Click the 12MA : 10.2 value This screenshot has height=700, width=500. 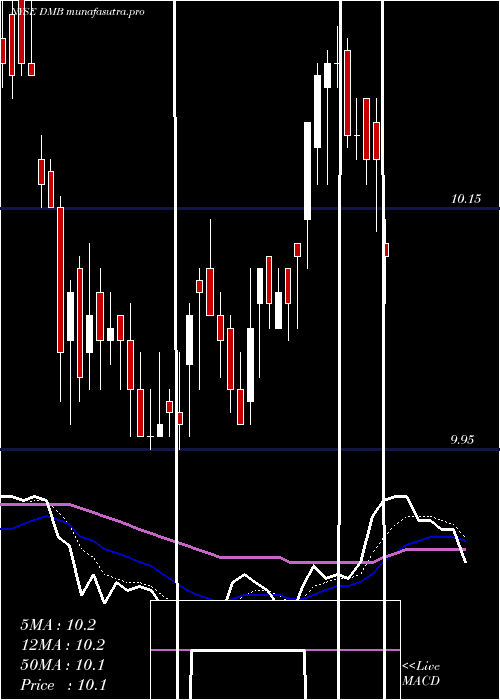(62, 645)
